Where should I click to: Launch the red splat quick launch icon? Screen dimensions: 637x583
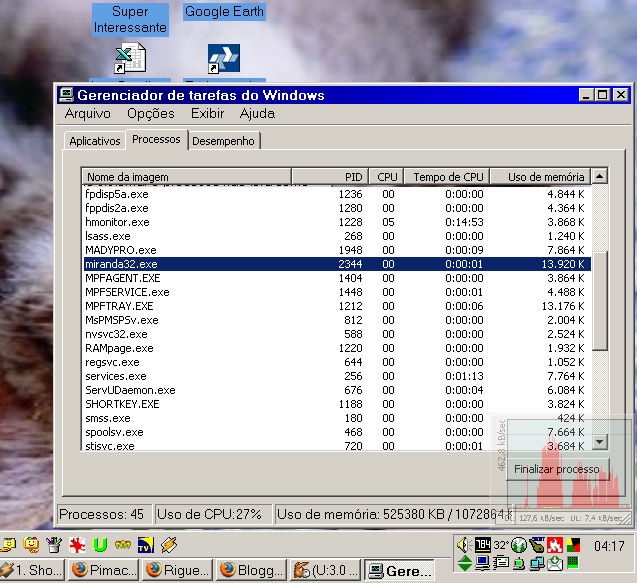(77, 544)
